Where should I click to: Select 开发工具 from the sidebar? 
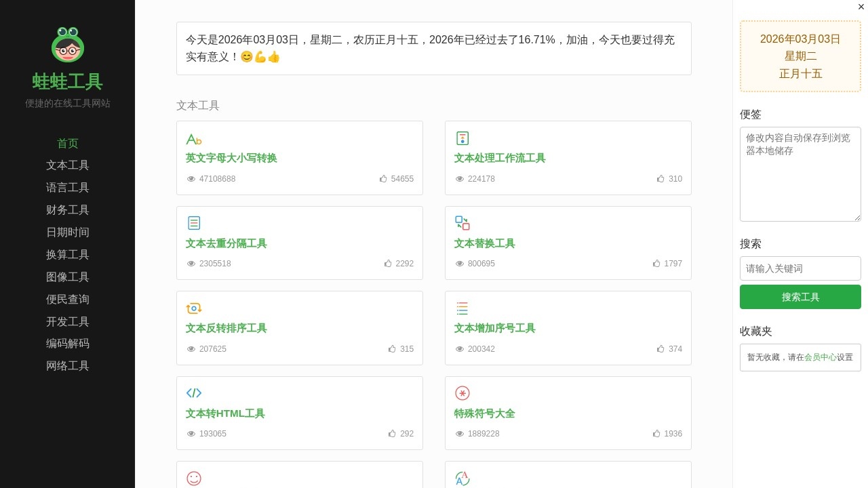[67, 321]
